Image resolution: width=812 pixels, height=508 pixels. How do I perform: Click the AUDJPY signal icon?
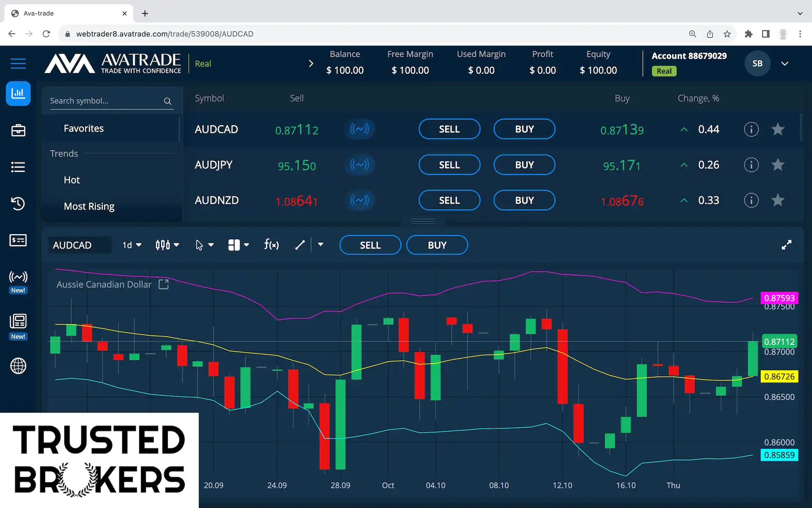point(359,164)
